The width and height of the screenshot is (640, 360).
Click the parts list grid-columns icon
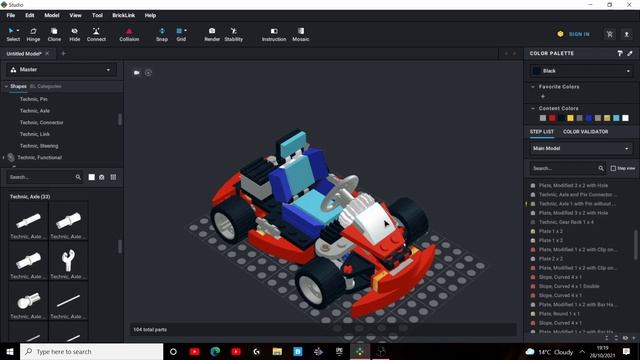(113, 177)
